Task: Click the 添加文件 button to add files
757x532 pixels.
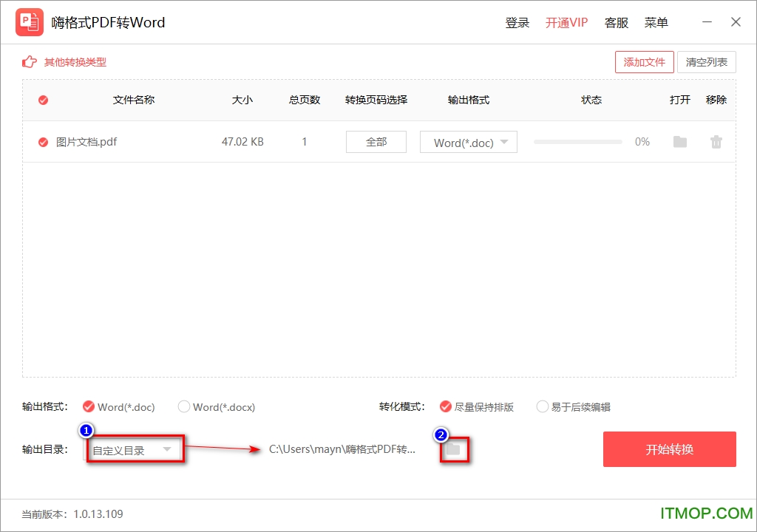Action: click(x=644, y=62)
